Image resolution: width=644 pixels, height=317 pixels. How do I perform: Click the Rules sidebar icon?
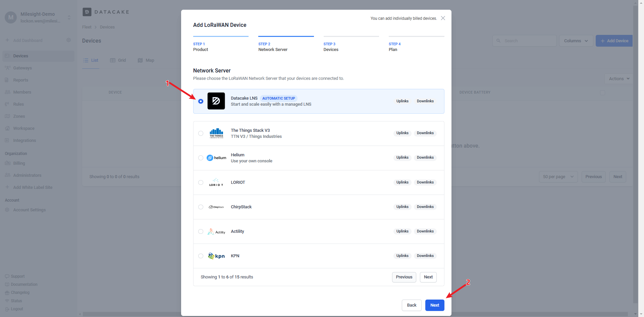7,104
